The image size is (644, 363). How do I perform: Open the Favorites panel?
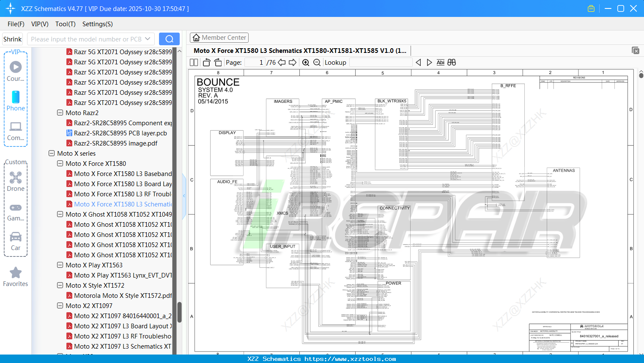(16, 277)
